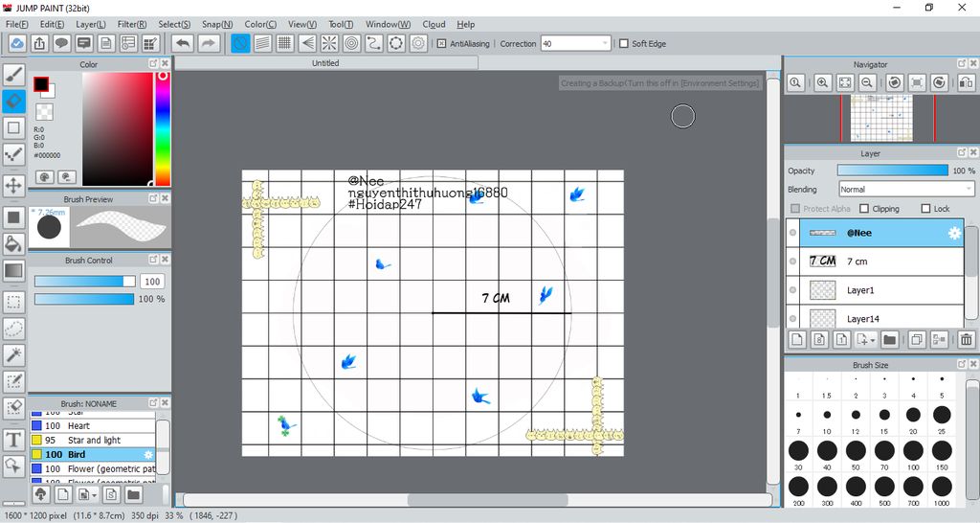Enable concentric circle snap
980x523 pixels.
[x=352, y=43]
